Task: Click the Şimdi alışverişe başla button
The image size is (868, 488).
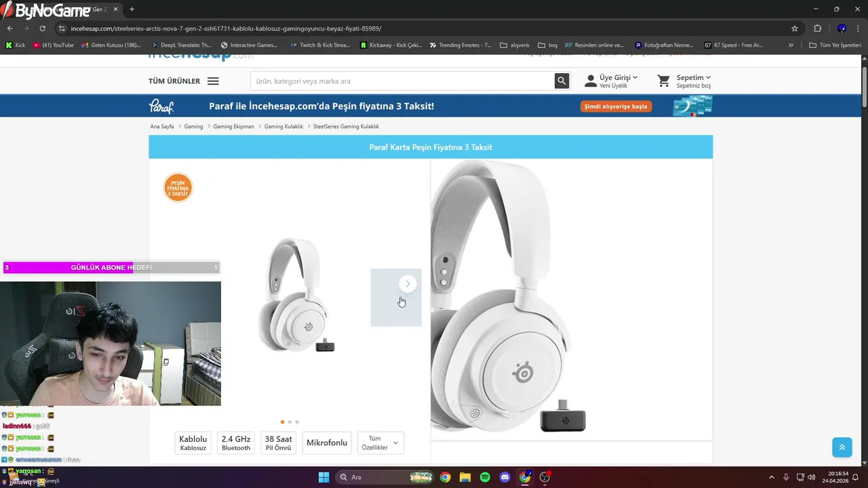Action: coord(616,106)
